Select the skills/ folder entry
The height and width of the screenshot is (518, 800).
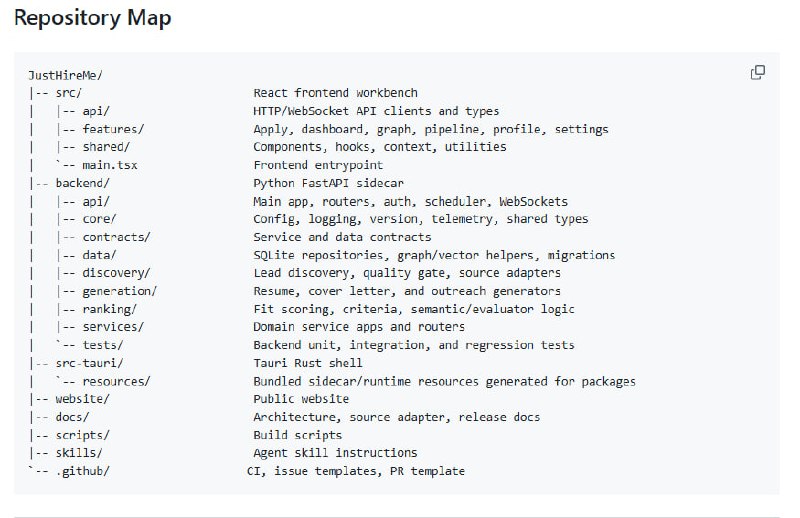tap(79, 453)
